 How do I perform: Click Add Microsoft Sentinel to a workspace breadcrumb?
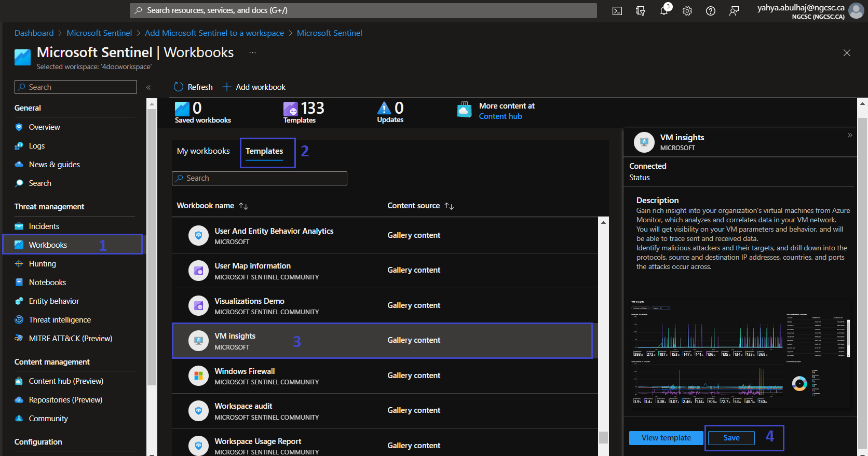[214, 33]
